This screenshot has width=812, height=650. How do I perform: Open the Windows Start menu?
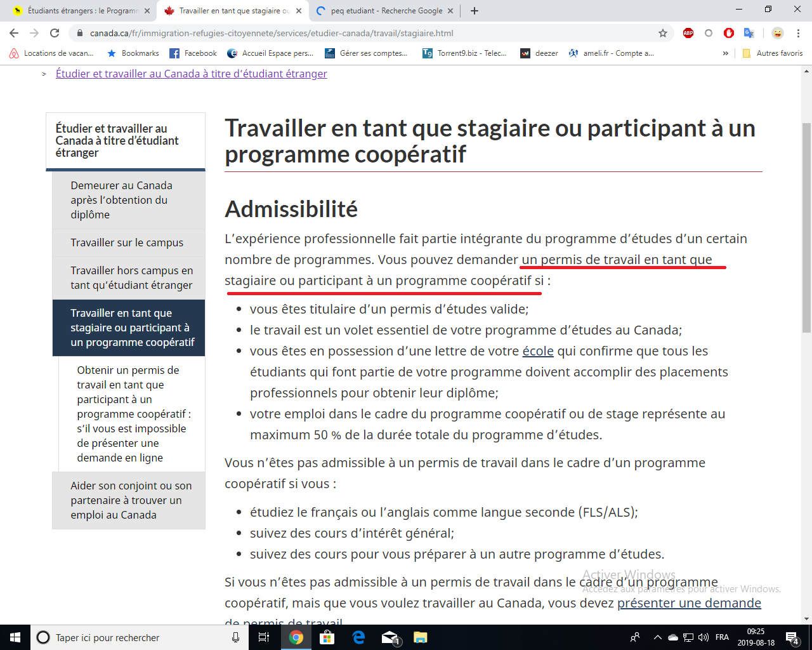(15, 637)
